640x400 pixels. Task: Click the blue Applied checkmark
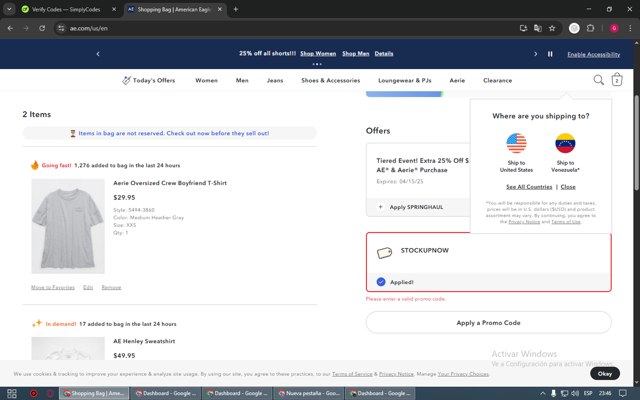[x=381, y=282]
